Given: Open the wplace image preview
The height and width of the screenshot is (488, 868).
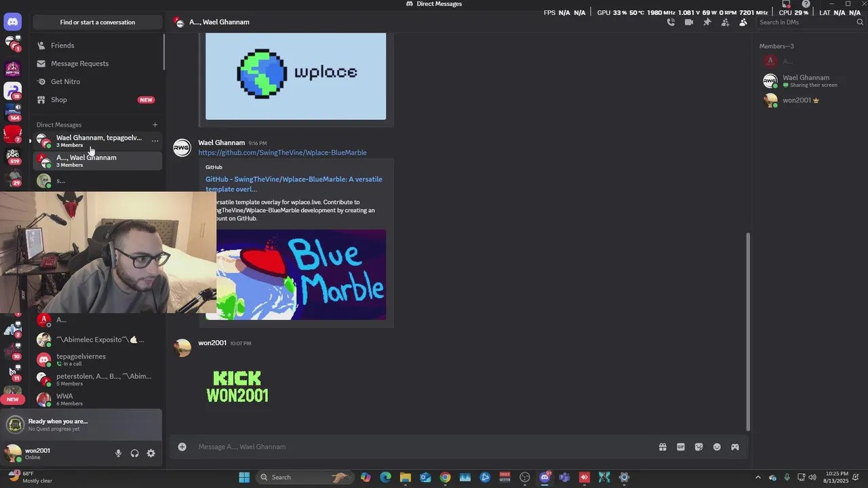Looking at the screenshot, I should (x=296, y=76).
